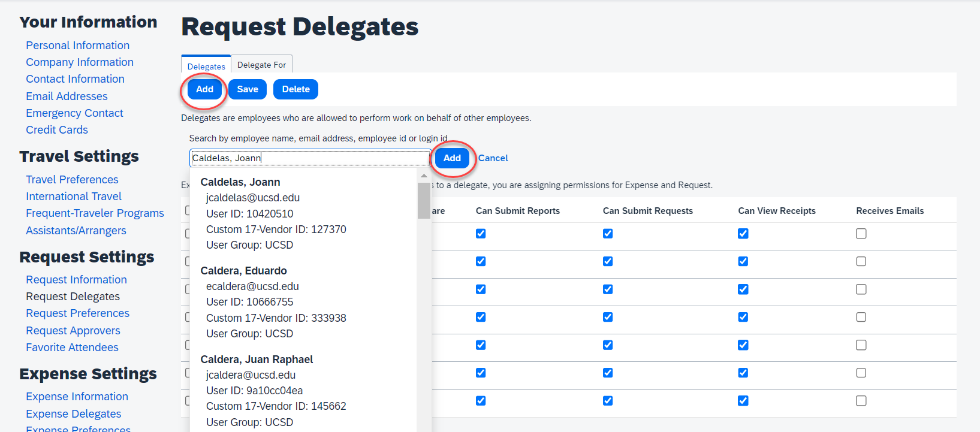
Task: Uncheck Can Submit Reports in second row
Action: coord(481,261)
